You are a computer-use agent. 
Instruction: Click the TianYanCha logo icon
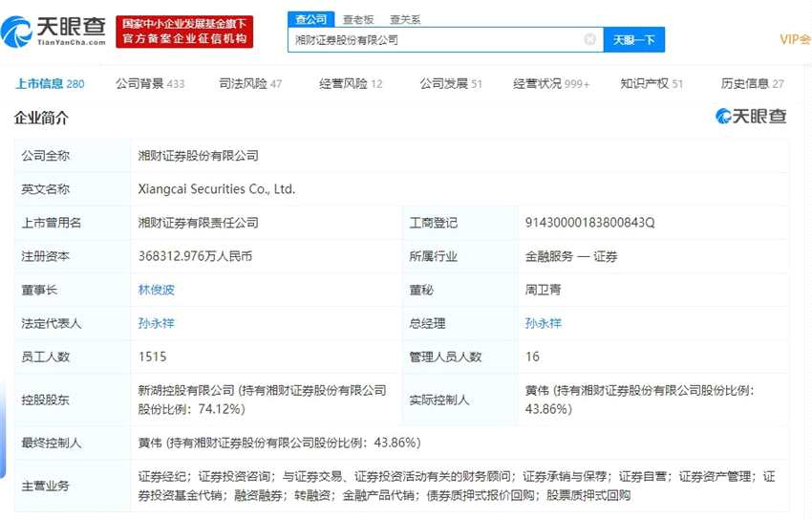pos(16,32)
